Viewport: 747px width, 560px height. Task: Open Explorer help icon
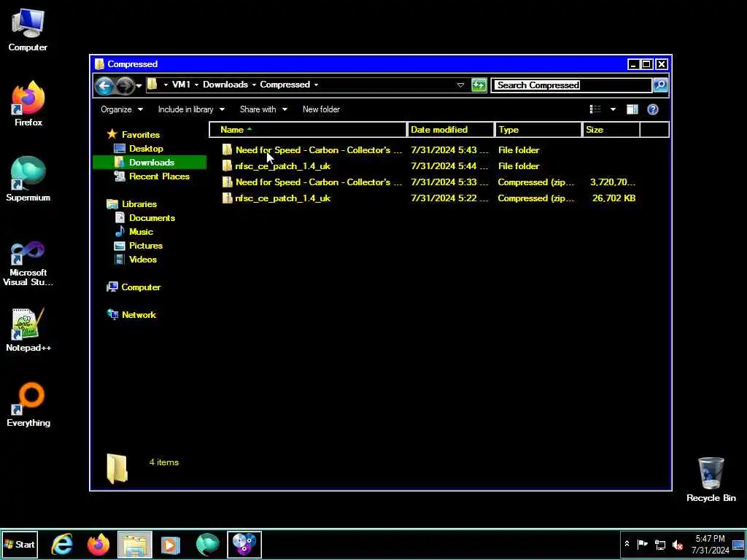[x=653, y=109]
